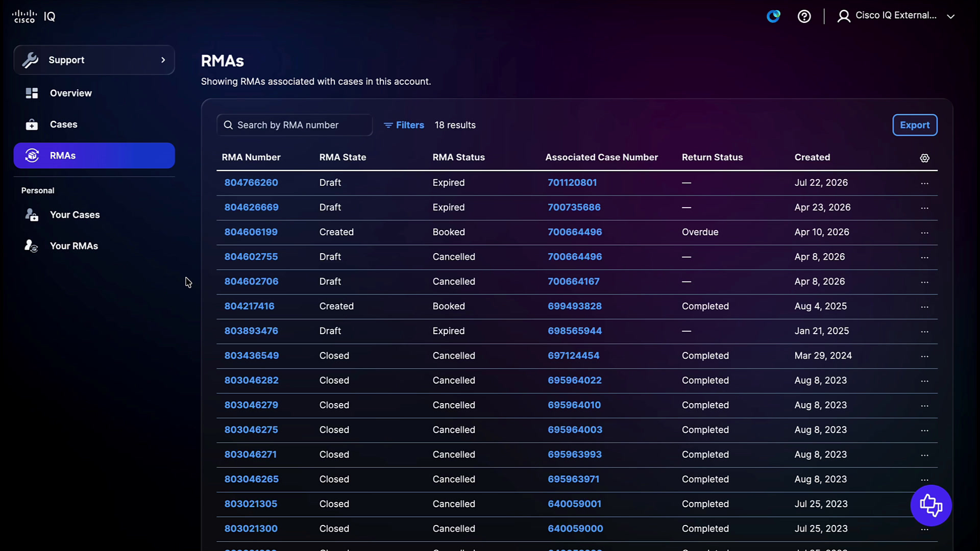Open row actions for RMA 803046279
Image resolution: width=980 pixels, height=551 pixels.
pyautogui.click(x=924, y=406)
